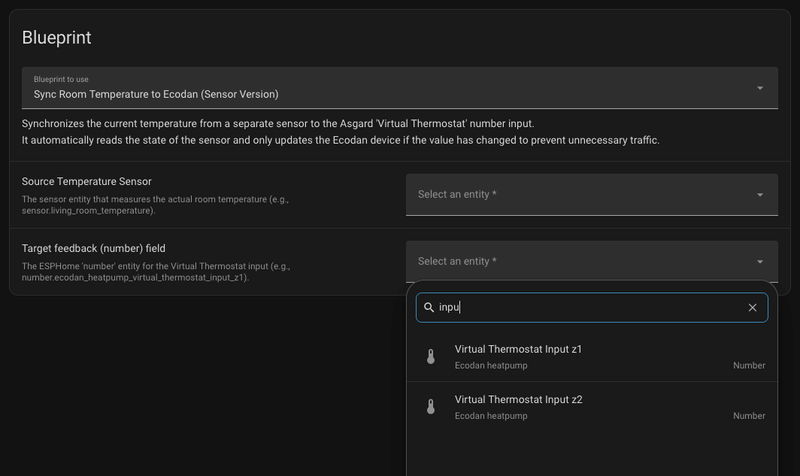This screenshot has height=476, width=800.
Task: Click thermometer icon for Input z1
Action: [431, 357]
